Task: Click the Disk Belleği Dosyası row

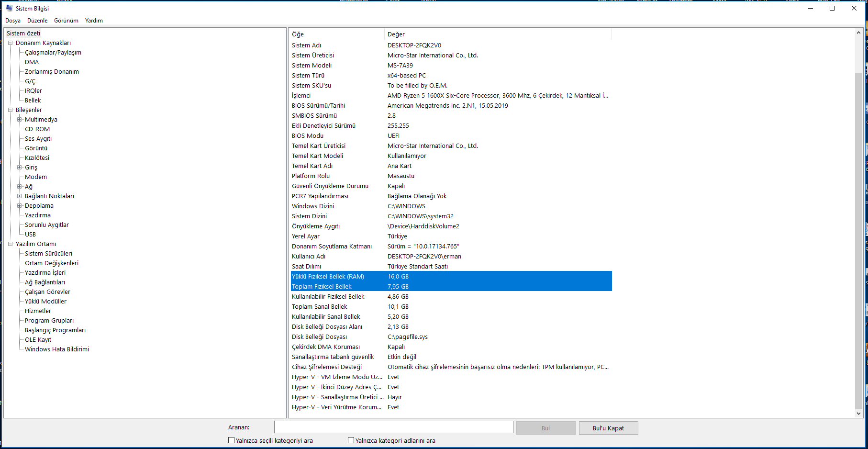Action: pyautogui.click(x=451, y=337)
